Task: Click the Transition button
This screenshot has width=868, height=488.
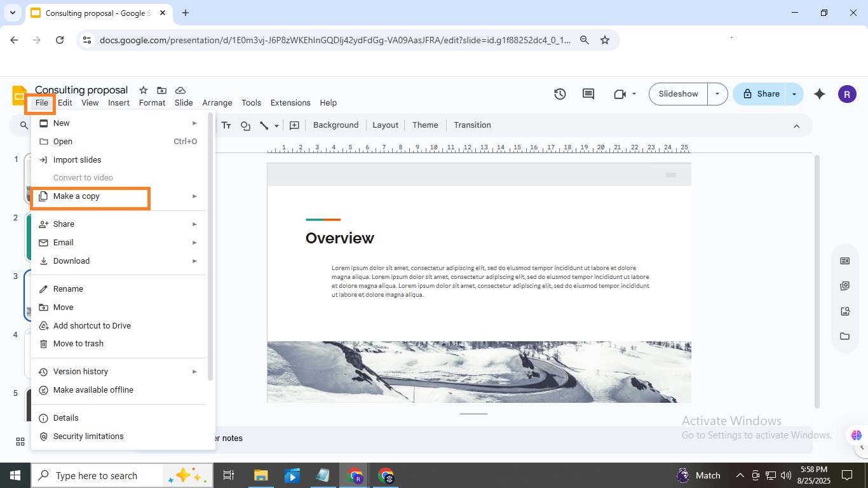Action: (472, 125)
